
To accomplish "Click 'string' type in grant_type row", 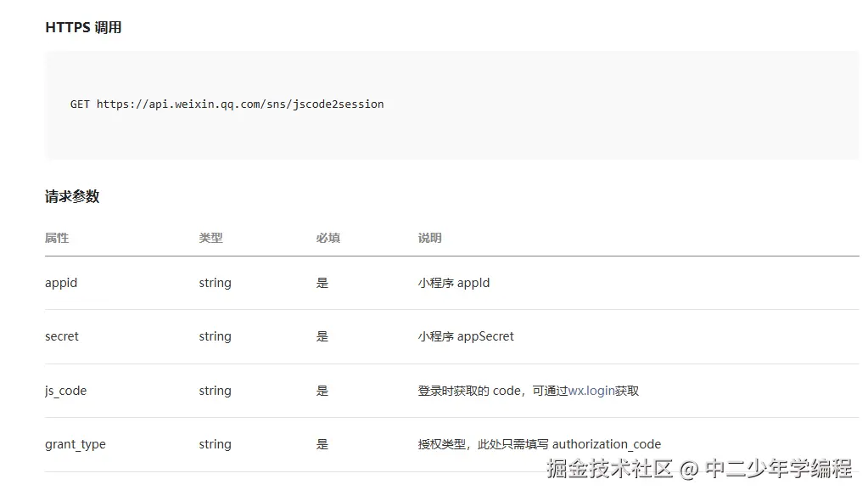I will pos(216,445).
